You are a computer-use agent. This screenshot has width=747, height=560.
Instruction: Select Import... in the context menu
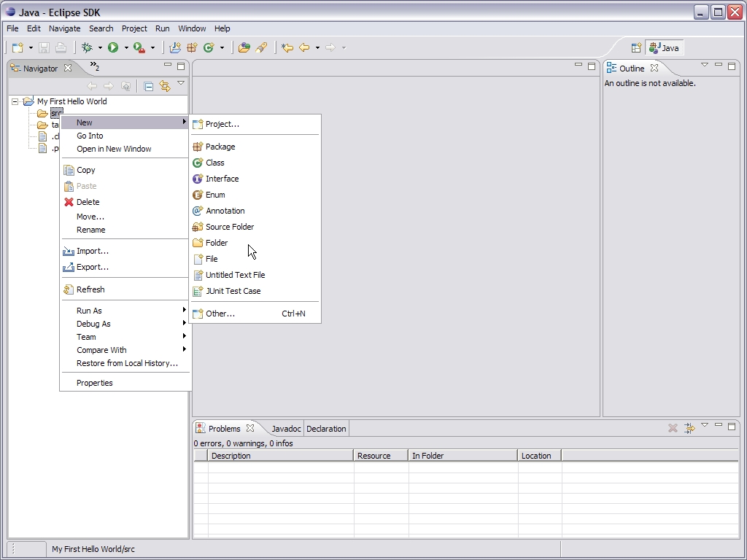pyautogui.click(x=125, y=251)
